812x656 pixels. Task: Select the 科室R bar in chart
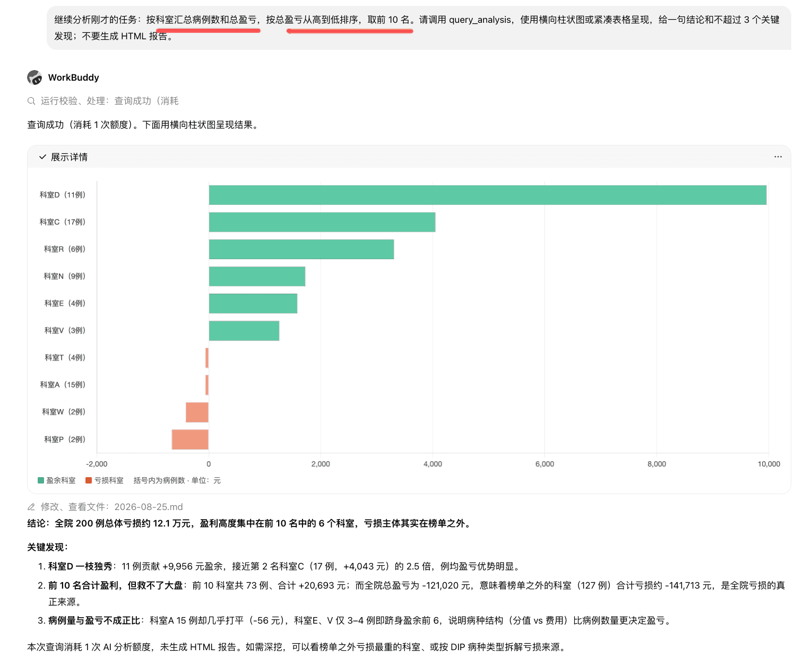point(301,249)
